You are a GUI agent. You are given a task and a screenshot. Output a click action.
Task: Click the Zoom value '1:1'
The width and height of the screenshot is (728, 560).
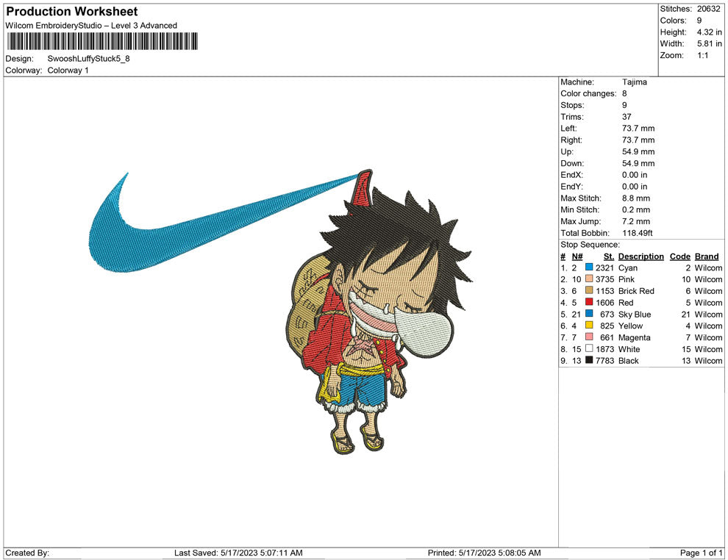[x=702, y=55]
